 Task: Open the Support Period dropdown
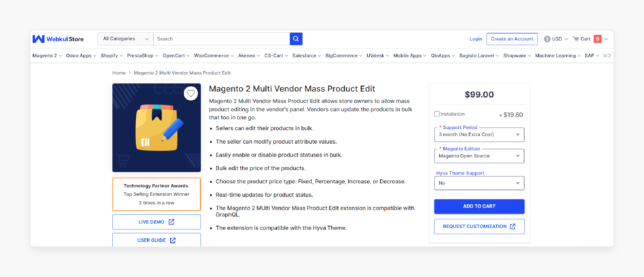(479, 134)
